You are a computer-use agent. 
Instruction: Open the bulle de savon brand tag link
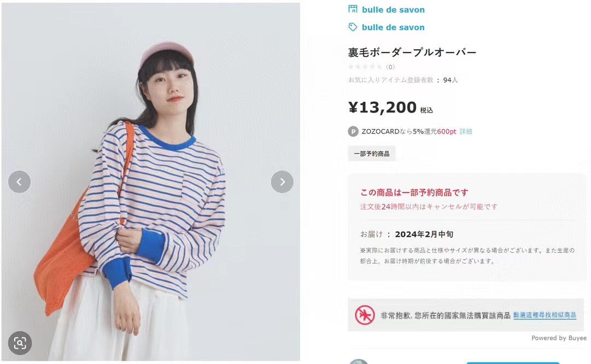coord(393,27)
